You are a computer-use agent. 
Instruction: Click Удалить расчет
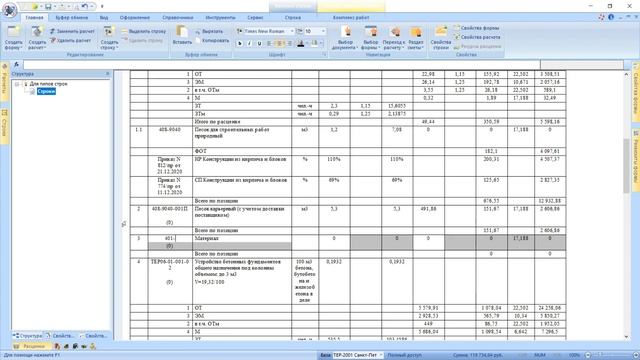pyautogui.click(x=71, y=40)
